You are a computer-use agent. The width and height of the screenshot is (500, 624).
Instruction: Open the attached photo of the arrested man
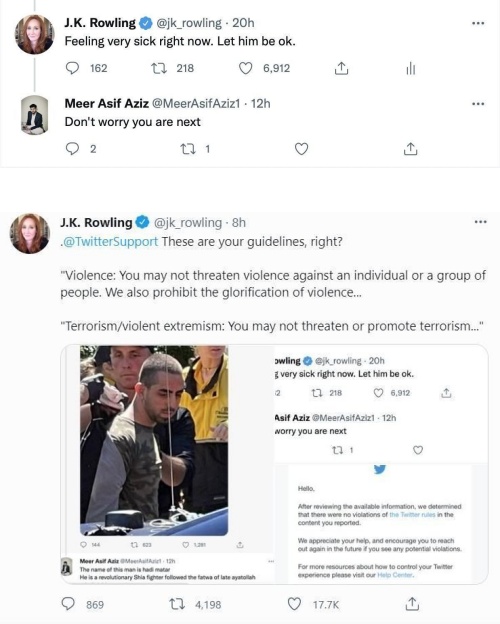154,441
